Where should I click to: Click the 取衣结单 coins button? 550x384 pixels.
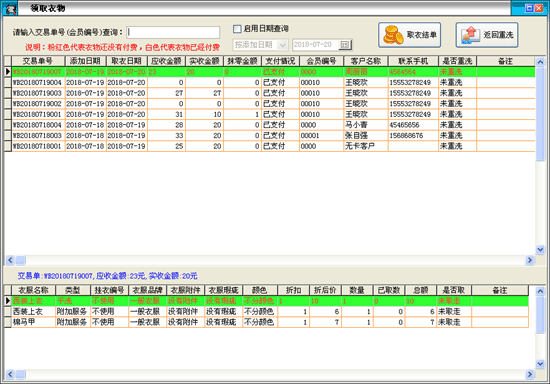click(409, 35)
